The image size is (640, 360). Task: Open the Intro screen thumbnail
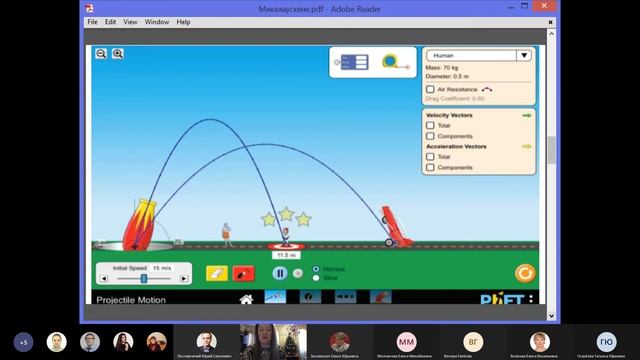coord(275,297)
